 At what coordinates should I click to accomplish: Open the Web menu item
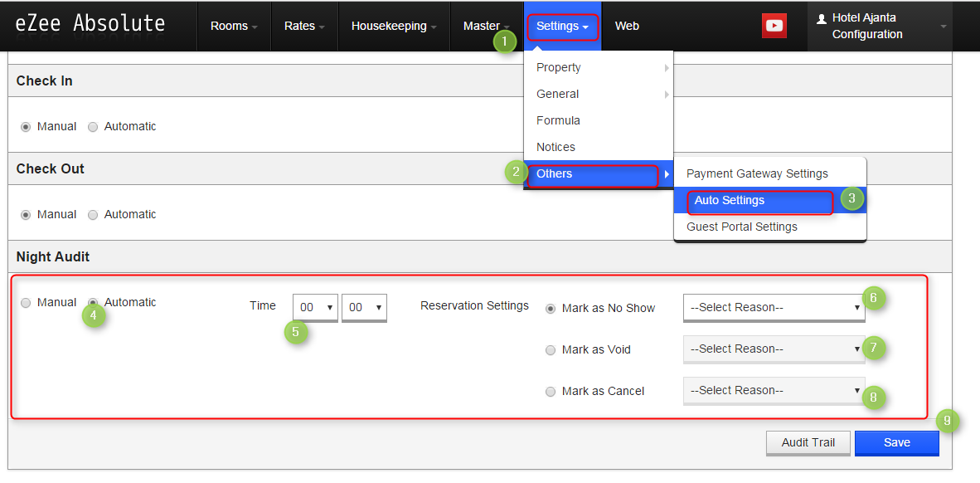[x=627, y=27]
